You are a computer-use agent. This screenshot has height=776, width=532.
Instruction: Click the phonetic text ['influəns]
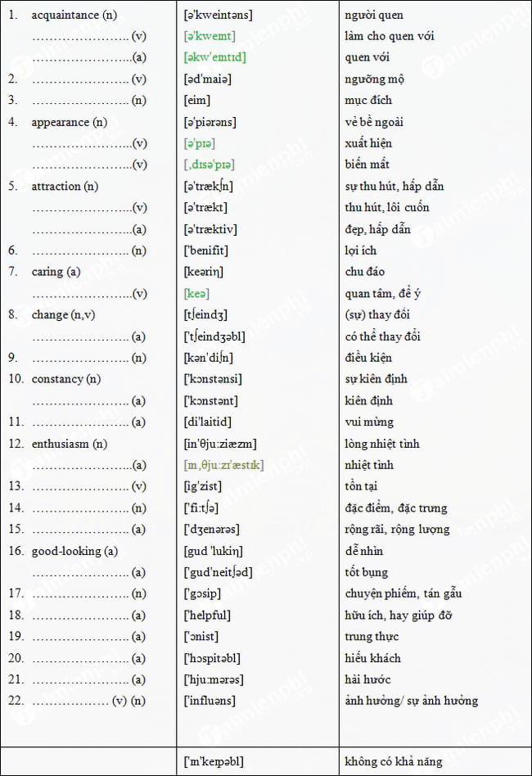click(x=210, y=701)
